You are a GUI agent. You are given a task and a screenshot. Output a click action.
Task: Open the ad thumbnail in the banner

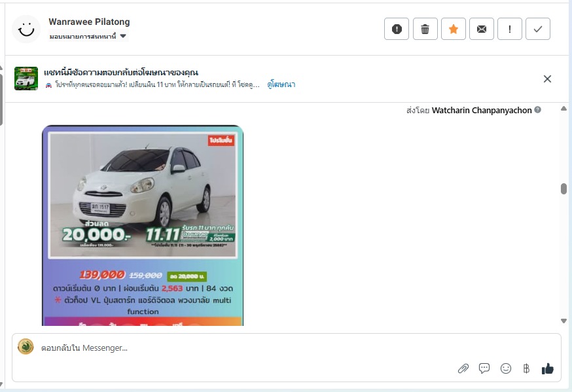point(26,79)
